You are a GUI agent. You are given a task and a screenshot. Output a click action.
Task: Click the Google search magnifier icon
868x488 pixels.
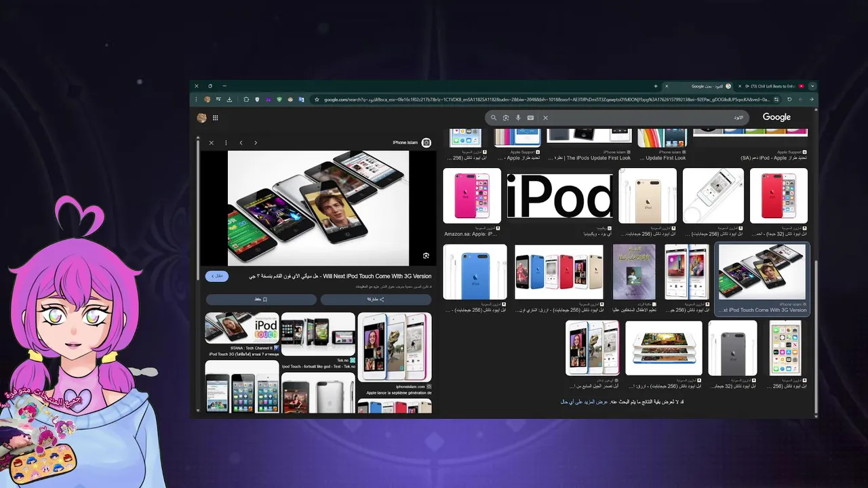tap(494, 117)
